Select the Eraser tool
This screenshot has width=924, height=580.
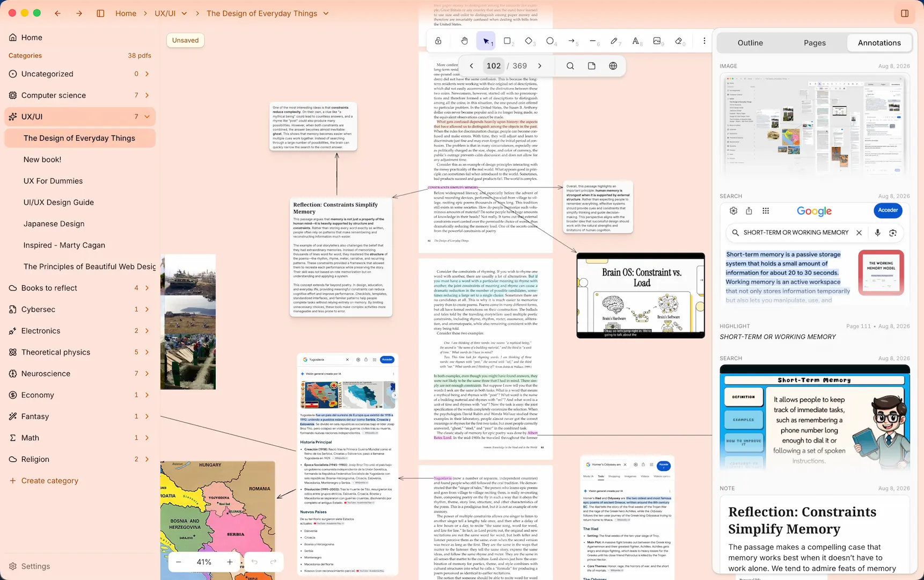click(x=679, y=41)
